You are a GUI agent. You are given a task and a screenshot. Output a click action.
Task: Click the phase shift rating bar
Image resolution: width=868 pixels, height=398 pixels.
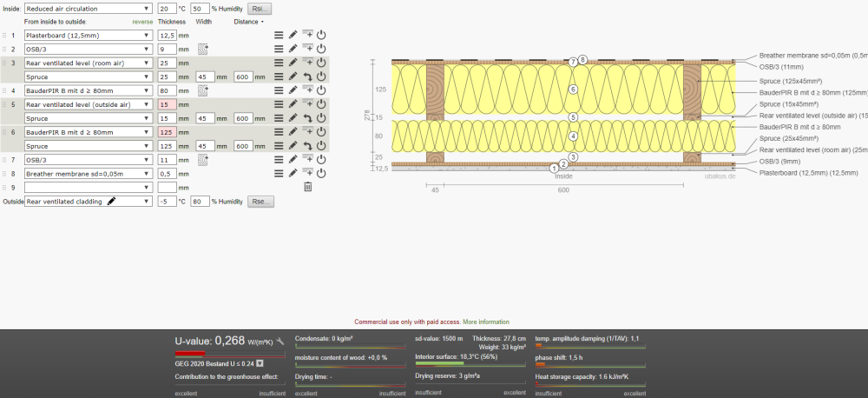pyautogui.click(x=590, y=365)
